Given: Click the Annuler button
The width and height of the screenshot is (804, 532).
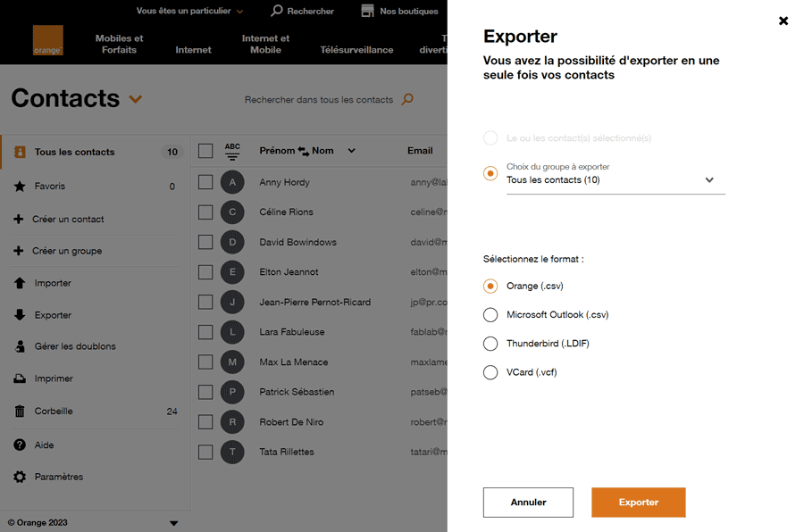Looking at the screenshot, I should coord(528,503).
